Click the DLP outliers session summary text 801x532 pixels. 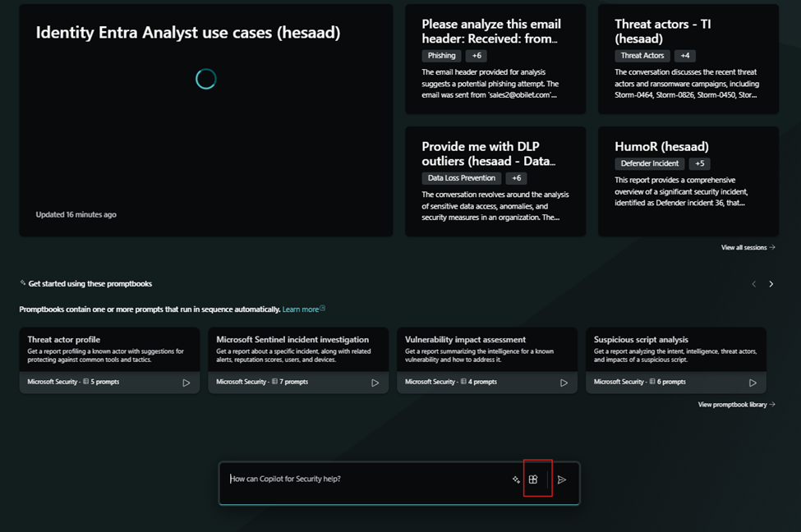click(495, 206)
